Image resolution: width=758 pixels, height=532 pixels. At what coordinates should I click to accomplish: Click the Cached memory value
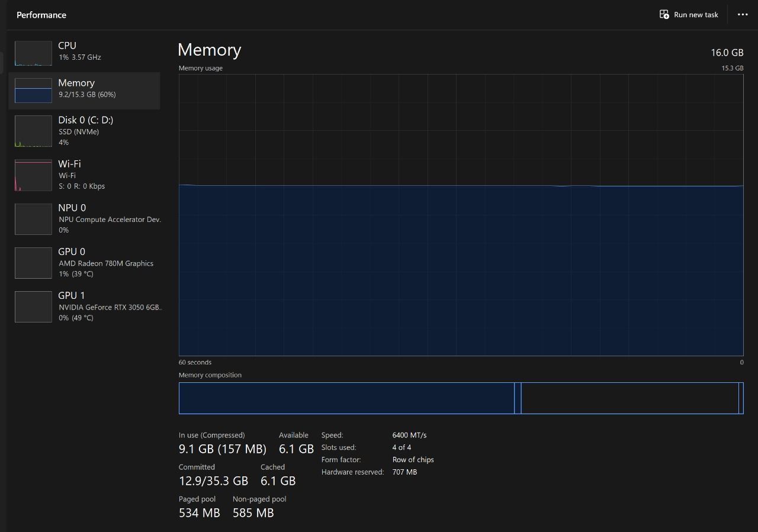click(278, 481)
